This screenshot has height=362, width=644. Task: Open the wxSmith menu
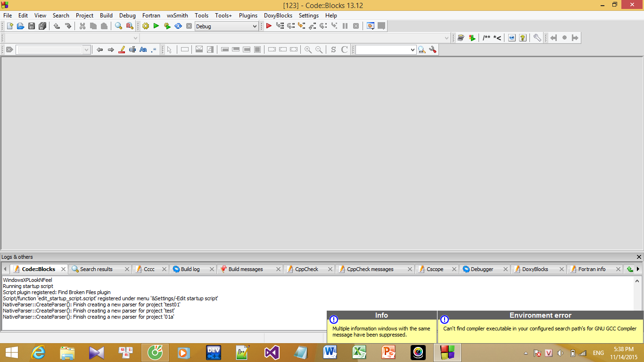pyautogui.click(x=177, y=15)
